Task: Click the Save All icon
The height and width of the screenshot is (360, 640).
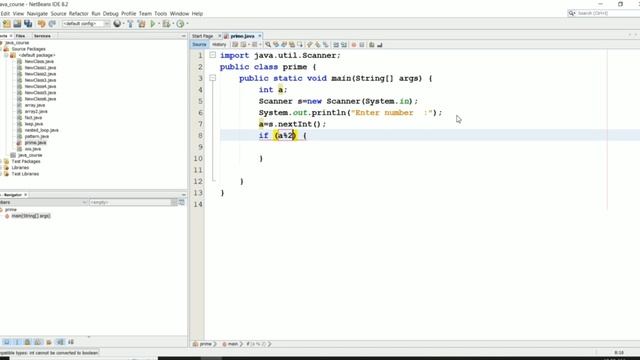Action: click(28, 24)
